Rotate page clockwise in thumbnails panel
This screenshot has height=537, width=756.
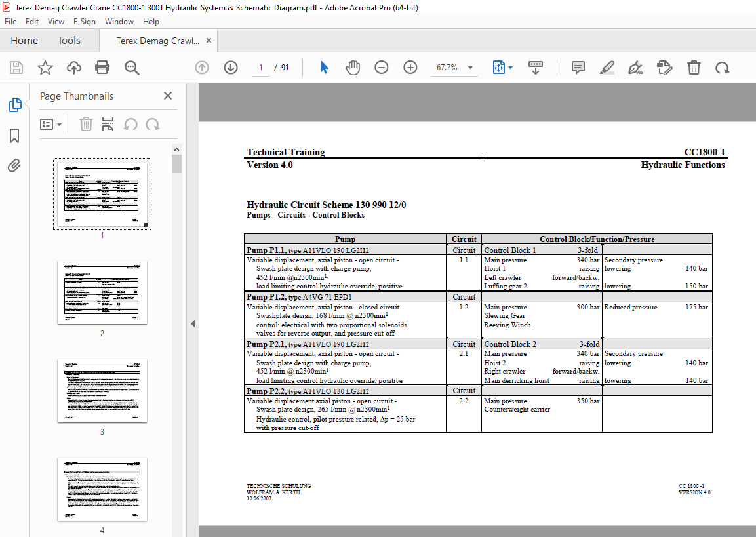(x=153, y=125)
